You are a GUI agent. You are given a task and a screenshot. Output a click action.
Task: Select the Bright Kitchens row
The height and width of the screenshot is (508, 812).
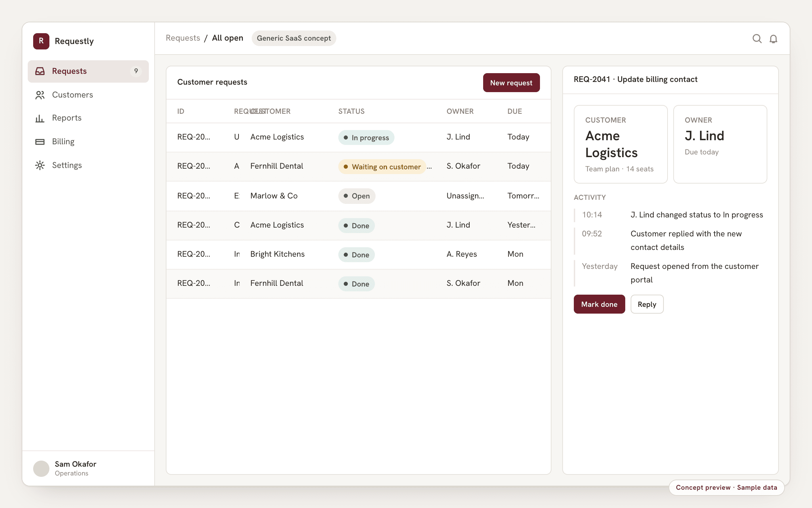358,254
